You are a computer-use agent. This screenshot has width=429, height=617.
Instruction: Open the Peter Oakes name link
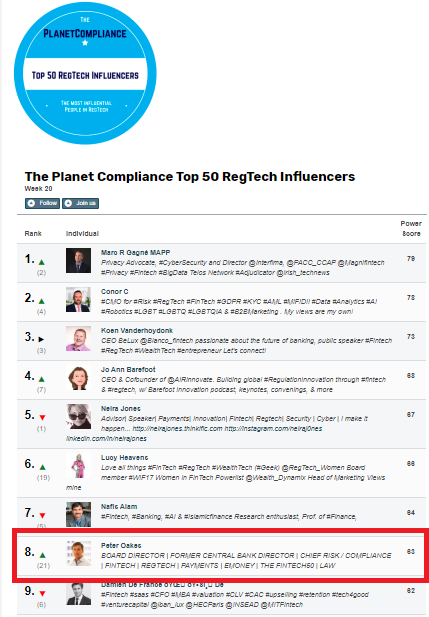[x=121, y=545]
